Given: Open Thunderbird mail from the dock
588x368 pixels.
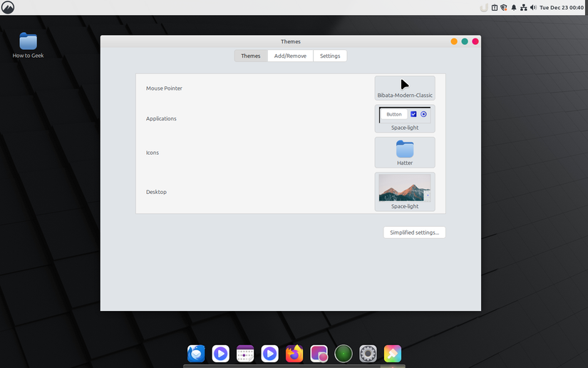Looking at the screenshot, I should [196, 353].
